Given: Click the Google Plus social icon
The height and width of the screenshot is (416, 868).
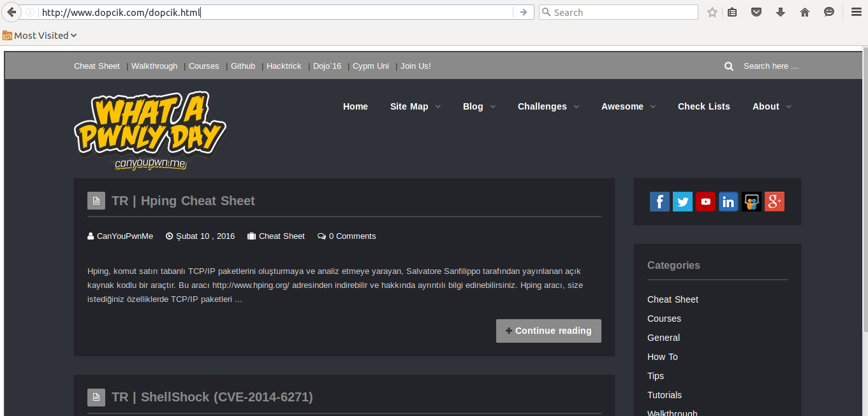Looking at the screenshot, I should click(x=774, y=202).
